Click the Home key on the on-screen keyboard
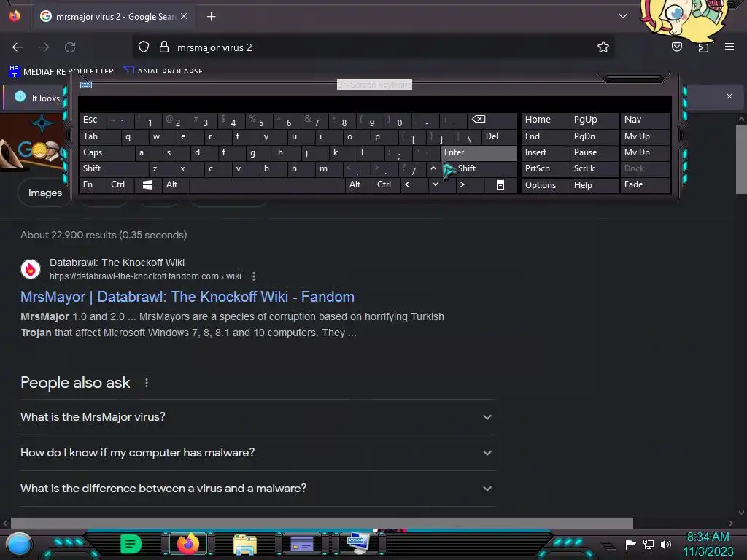Screen dimensions: 747x560 pyautogui.click(x=545, y=120)
